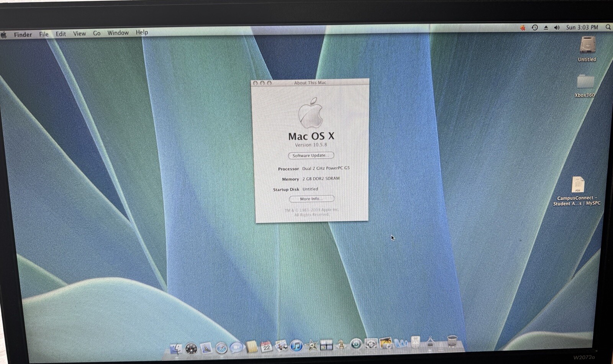Click the Time Machine menu bar icon

(x=535, y=28)
